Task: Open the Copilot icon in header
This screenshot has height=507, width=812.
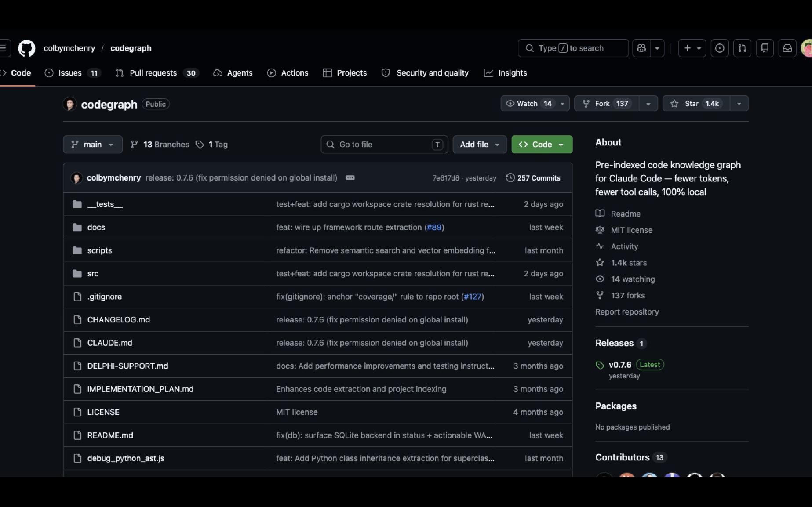Action: 641,48
